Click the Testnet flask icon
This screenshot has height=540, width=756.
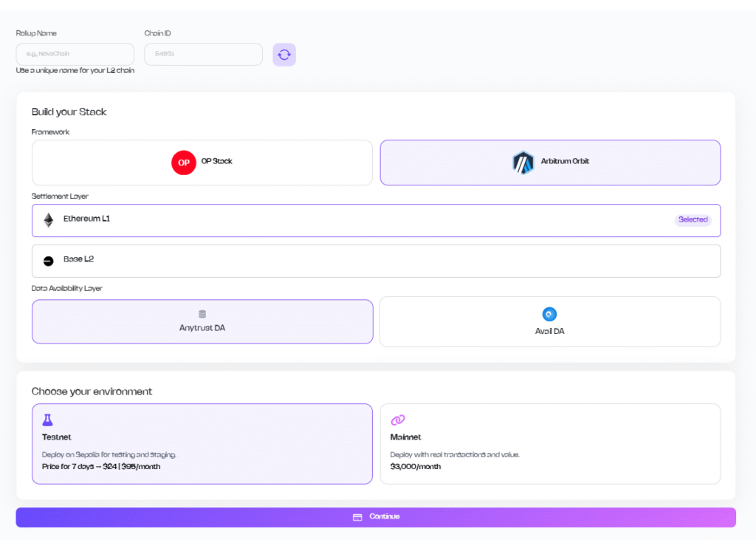point(47,420)
